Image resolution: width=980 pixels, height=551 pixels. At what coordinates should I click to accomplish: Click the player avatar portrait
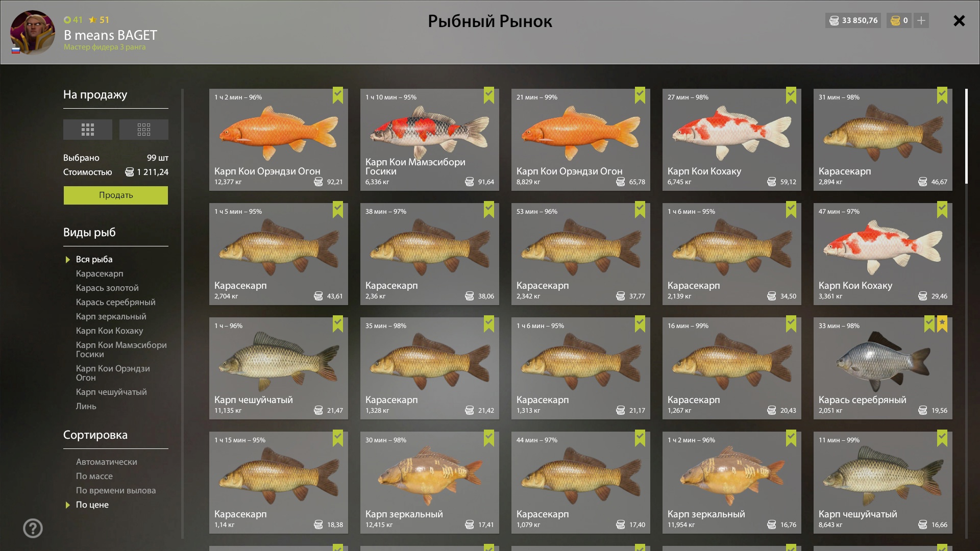coord(33,32)
